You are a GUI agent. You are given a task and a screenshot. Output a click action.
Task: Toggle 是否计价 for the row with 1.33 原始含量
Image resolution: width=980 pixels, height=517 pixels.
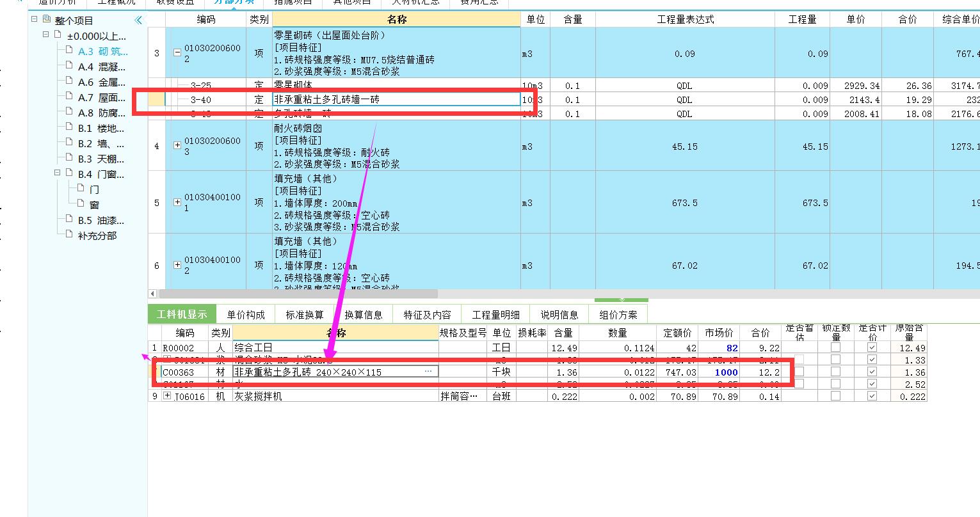[x=872, y=360]
